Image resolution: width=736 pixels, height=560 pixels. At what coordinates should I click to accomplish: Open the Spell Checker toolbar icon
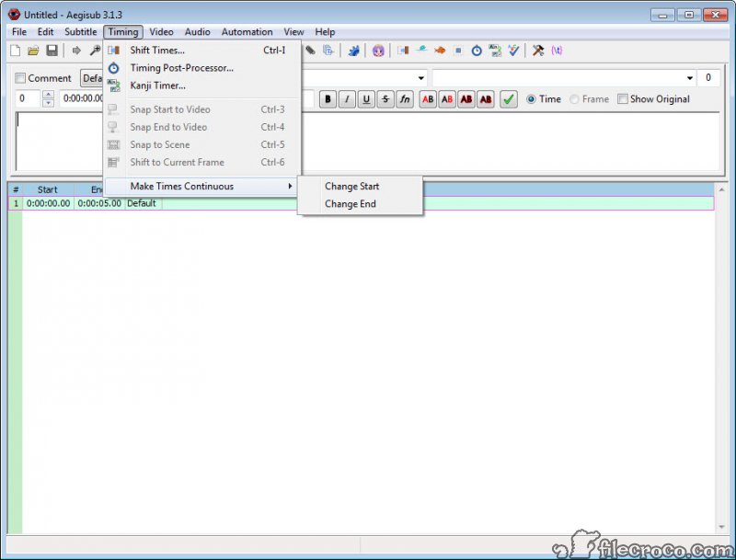(x=513, y=51)
